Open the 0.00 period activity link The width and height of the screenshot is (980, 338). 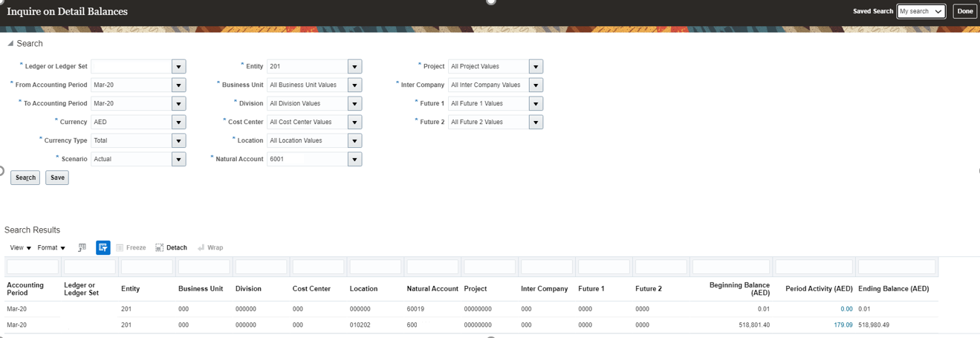846,309
